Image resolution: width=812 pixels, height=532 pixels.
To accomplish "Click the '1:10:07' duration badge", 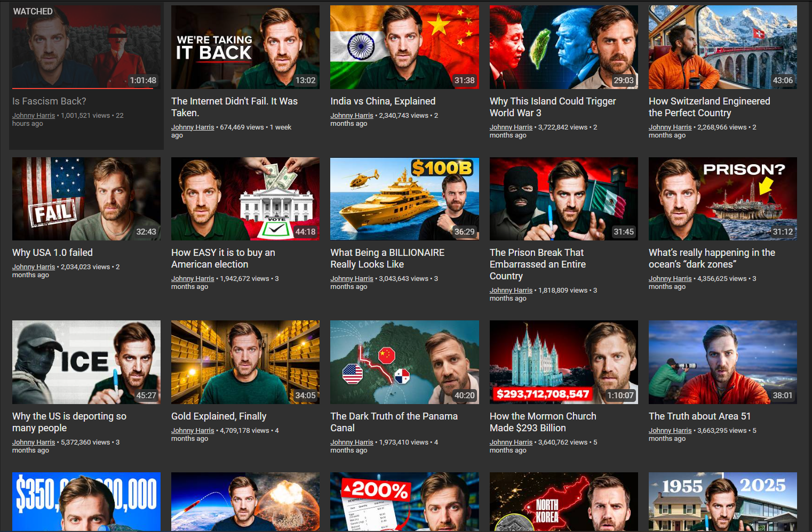I will pyautogui.click(x=620, y=396).
